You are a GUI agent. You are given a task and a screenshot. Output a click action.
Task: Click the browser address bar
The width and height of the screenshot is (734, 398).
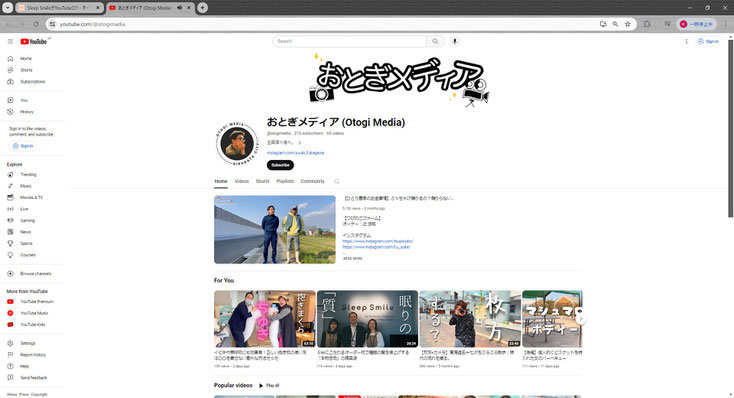(323, 24)
